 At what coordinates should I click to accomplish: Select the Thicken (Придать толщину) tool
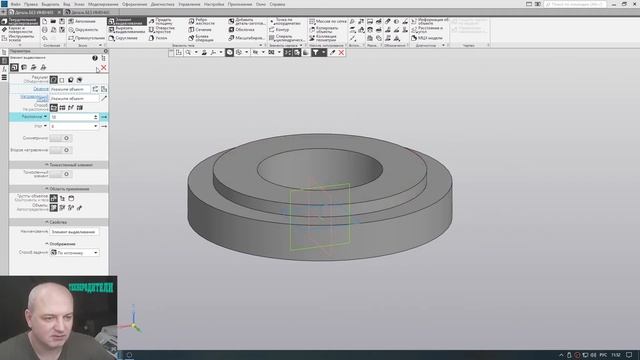tap(162, 21)
